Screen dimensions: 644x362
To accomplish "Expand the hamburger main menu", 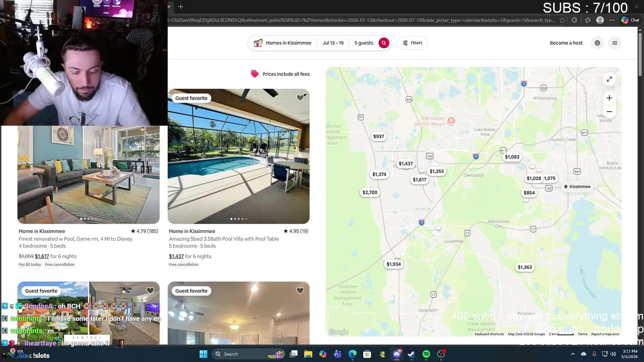I will [x=614, y=43].
